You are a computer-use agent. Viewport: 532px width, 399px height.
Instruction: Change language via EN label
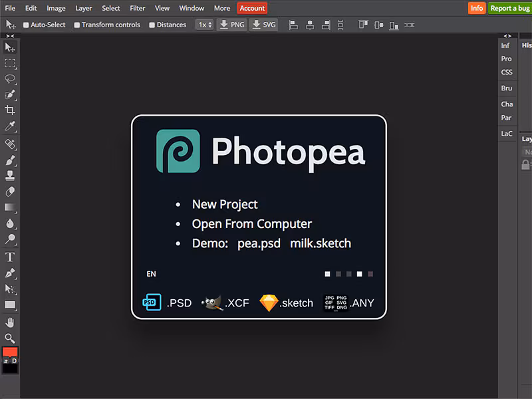pos(152,274)
